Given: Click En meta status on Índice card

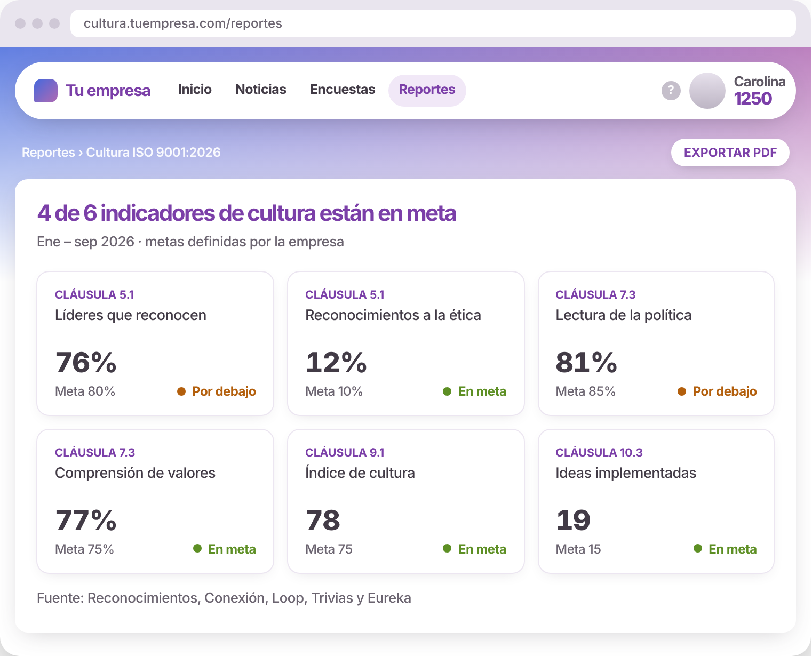Looking at the screenshot, I should [x=474, y=549].
